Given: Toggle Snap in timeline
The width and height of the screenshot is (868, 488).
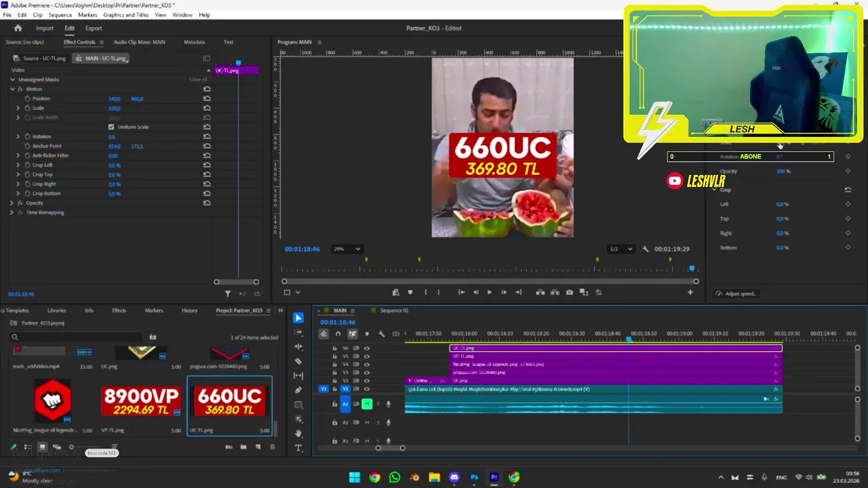Looking at the screenshot, I should (x=338, y=333).
